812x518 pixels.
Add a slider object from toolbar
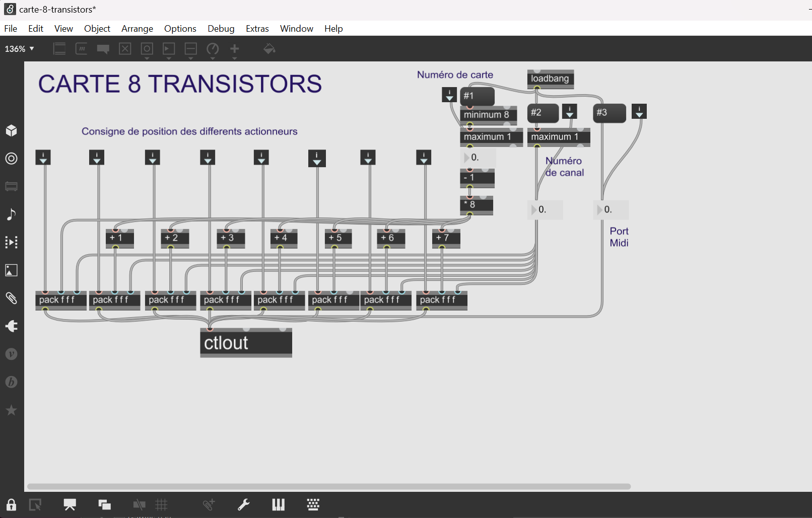[x=190, y=49]
